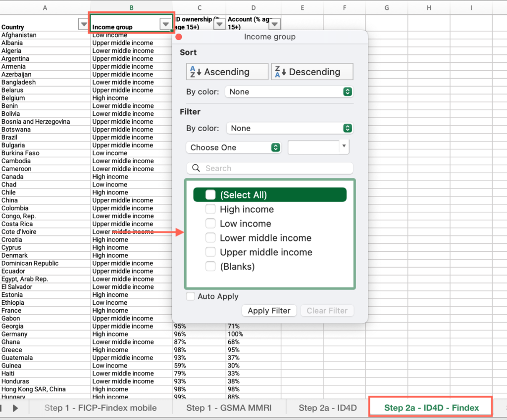Image resolution: width=507 pixels, height=420 pixels.
Task: Select Ghana's 87% ID ownership cell
Action: [x=199, y=342]
